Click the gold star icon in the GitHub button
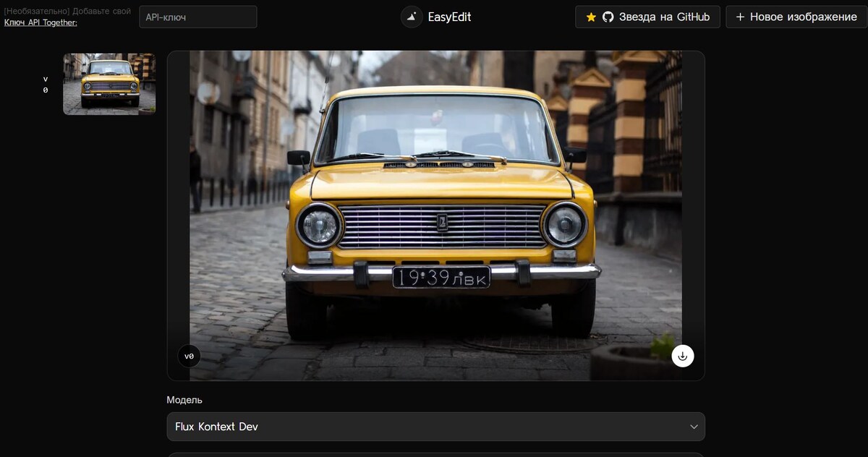Viewport: 868px width, 457px height. (591, 17)
